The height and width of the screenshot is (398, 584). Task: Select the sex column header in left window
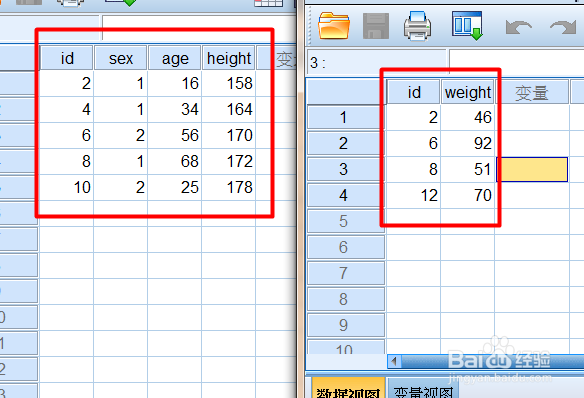point(121,58)
